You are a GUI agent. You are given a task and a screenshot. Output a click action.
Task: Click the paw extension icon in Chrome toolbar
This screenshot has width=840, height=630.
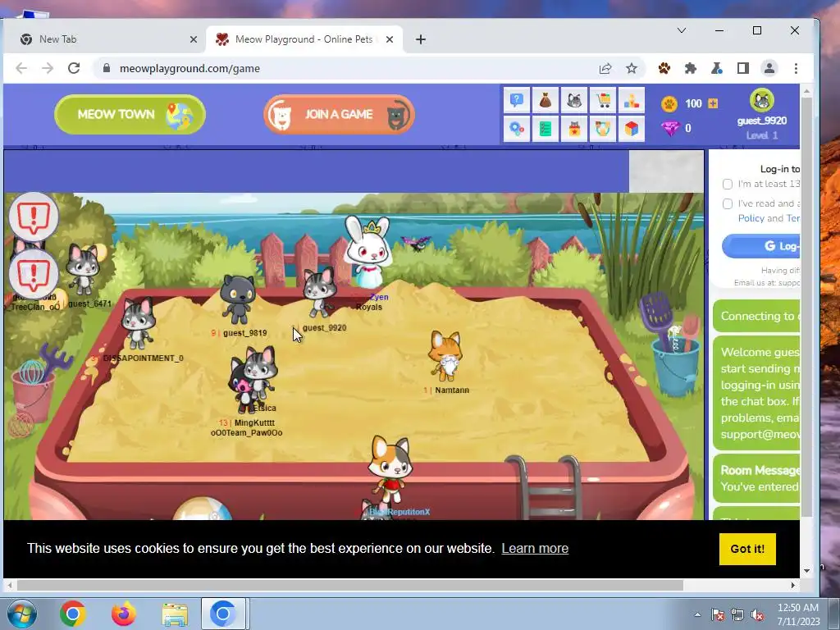pos(664,68)
